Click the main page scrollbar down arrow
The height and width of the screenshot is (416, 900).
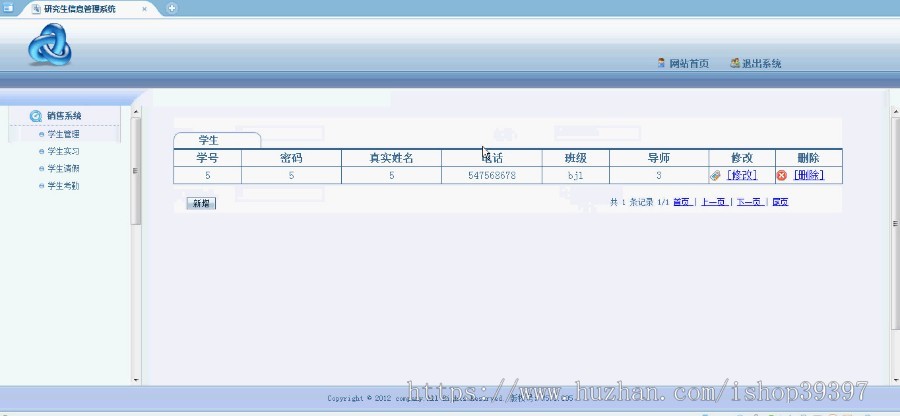tap(895, 380)
